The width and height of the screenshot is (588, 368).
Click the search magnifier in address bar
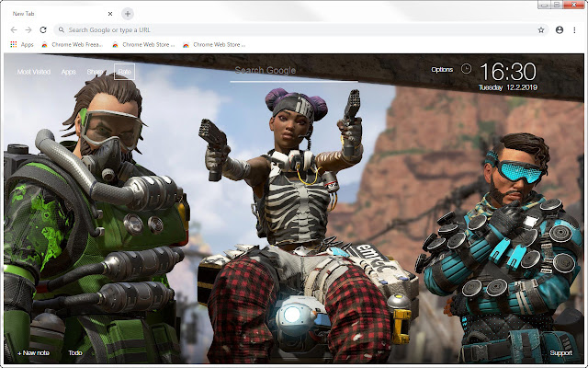pyautogui.click(x=62, y=29)
